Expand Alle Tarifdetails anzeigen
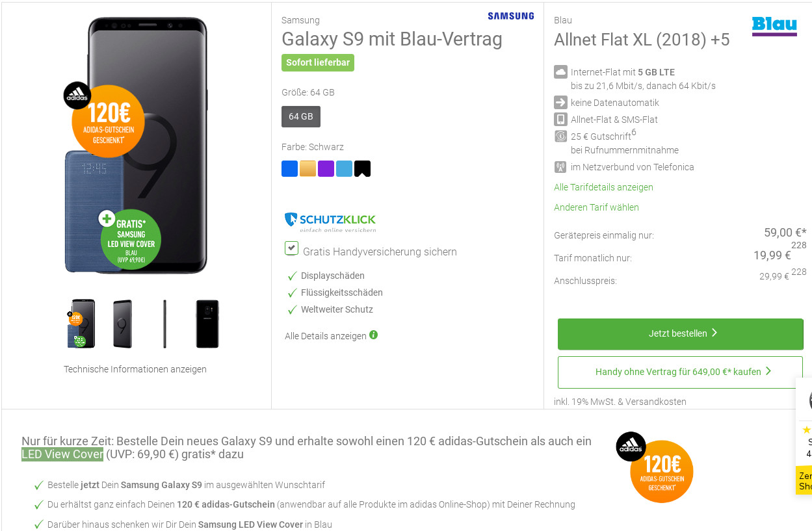 click(x=603, y=187)
